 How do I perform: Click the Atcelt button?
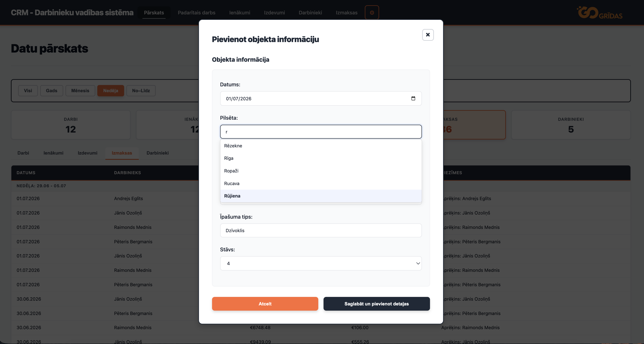pos(265,304)
